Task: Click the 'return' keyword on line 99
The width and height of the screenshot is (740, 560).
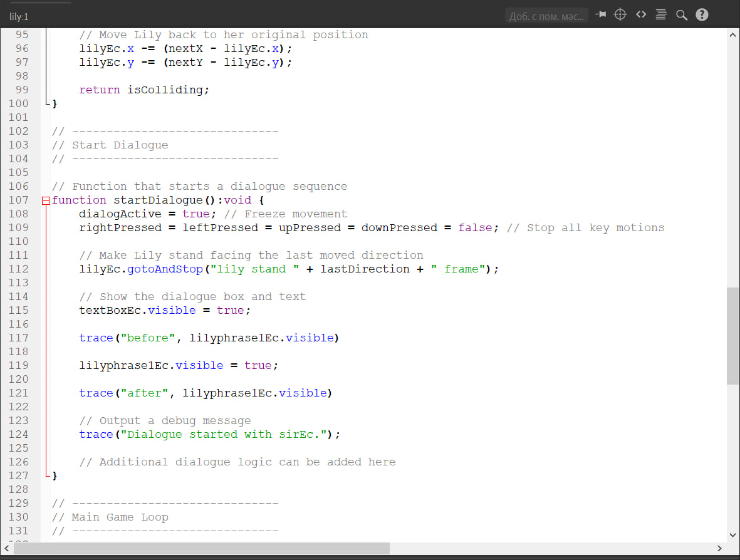Action: [x=100, y=90]
